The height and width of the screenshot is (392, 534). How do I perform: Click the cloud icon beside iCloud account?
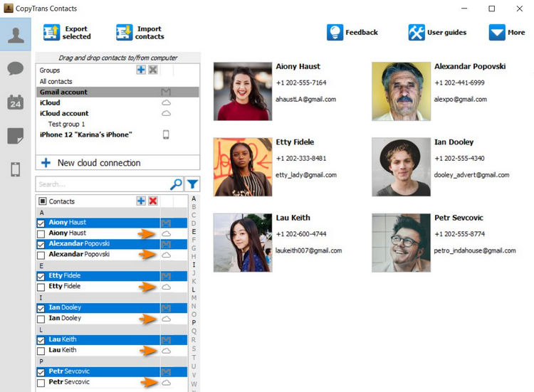click(166, 113)
